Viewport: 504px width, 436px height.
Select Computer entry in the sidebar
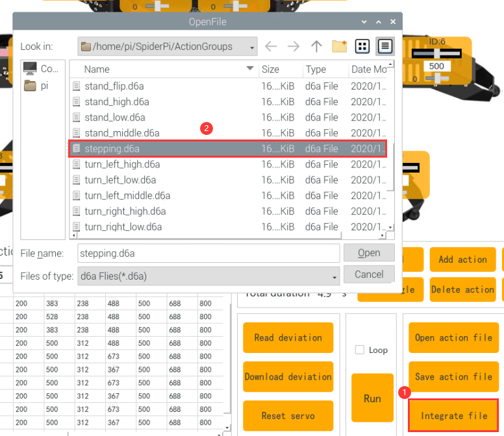click(42, 68)
